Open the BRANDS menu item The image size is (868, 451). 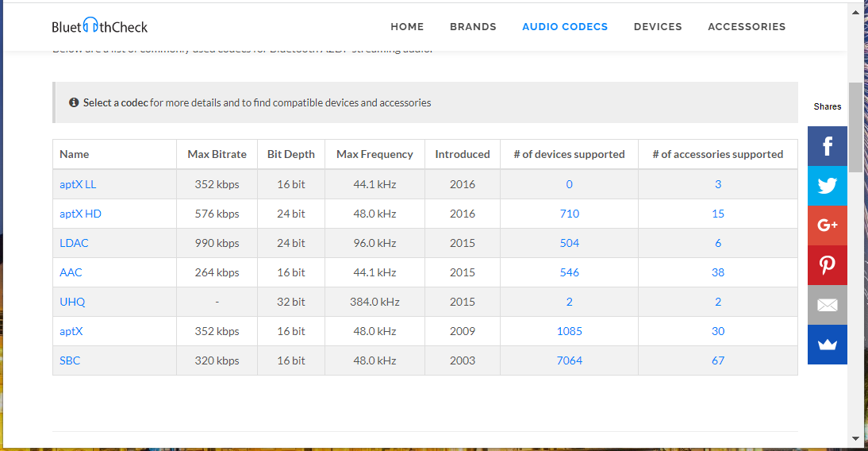473,26
